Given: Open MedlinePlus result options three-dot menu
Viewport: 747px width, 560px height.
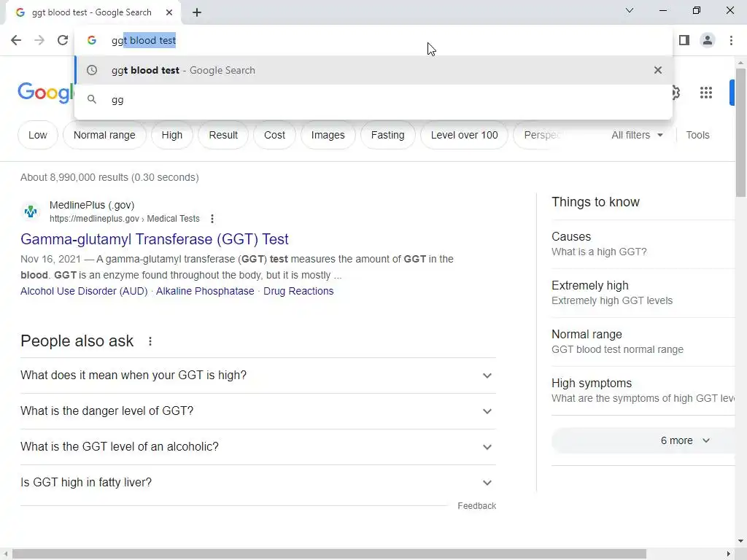Looking at the screenshot, I should [x=212, y=219].
